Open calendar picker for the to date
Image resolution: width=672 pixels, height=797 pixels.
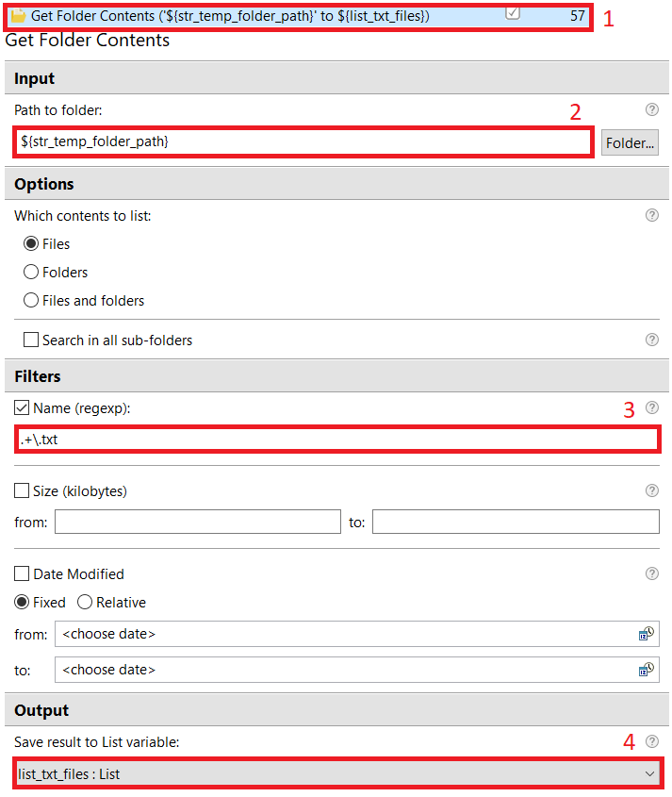tap(647, 670)
